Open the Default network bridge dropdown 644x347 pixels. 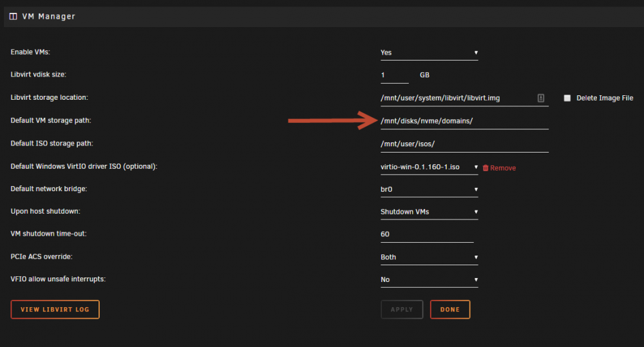(x=429, y=189)
